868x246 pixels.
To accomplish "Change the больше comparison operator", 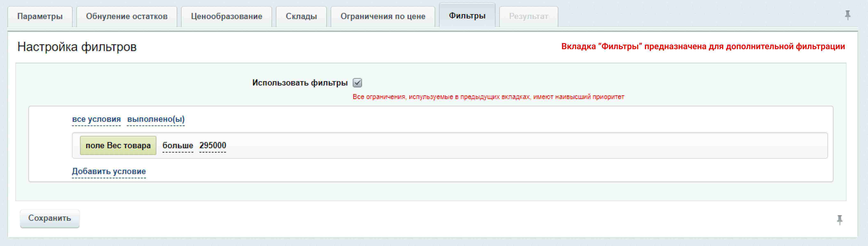I will coord(178,146).
